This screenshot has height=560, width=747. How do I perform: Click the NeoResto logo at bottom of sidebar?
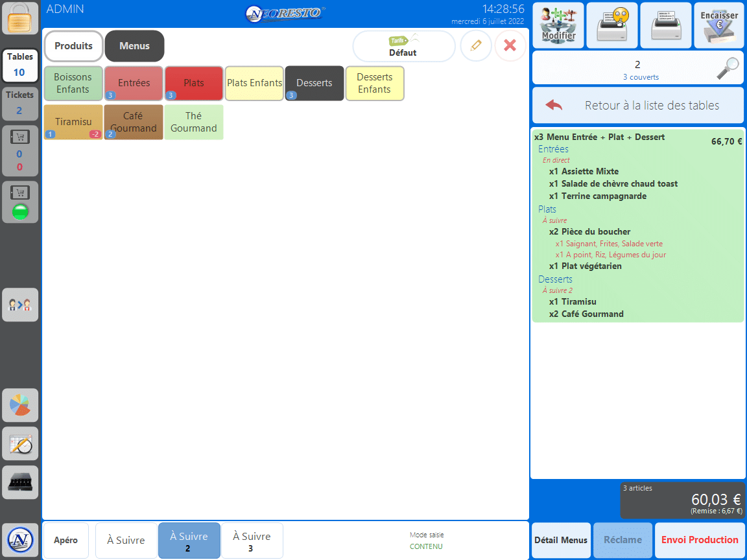tap(20, 539)
